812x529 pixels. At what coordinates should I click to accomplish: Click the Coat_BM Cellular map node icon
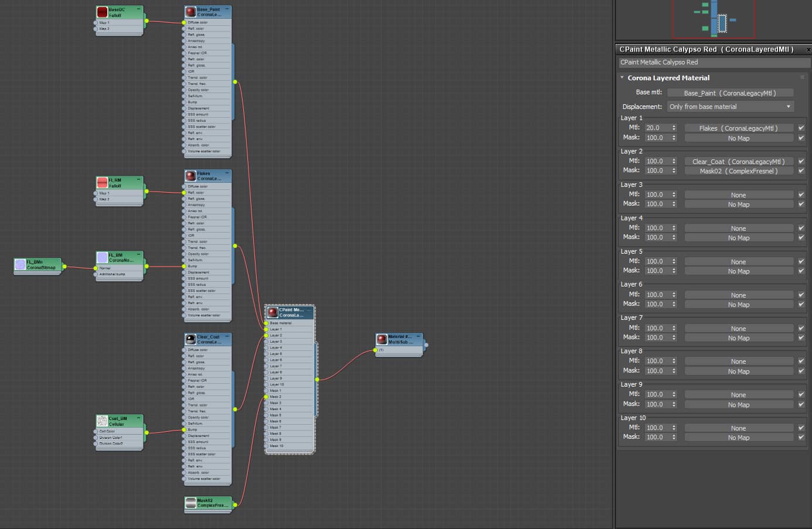[x=102, y=421]
